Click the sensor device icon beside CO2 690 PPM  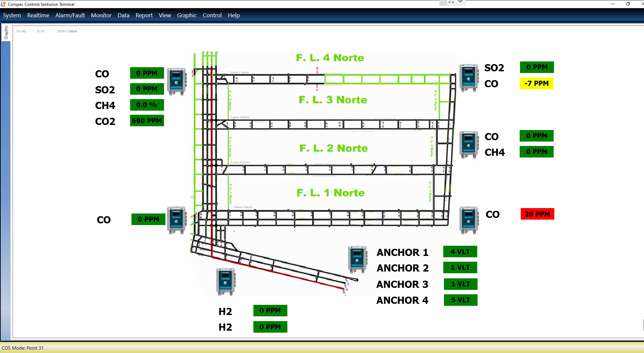pyautogui.click(x=177, y=81)
